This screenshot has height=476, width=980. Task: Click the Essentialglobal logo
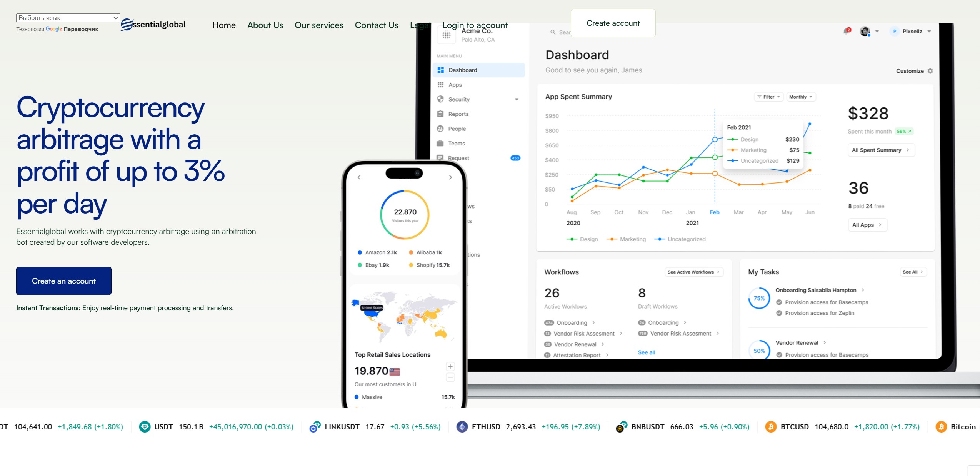pos(153,25)
